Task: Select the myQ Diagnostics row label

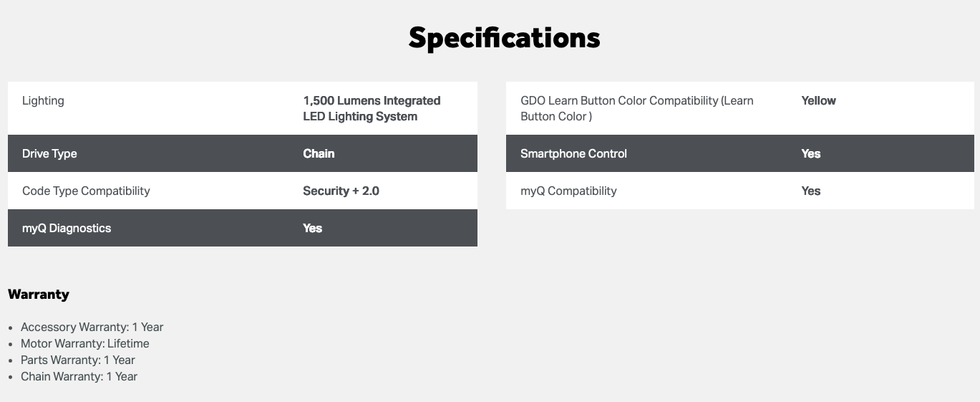Action: click(67, 228)
